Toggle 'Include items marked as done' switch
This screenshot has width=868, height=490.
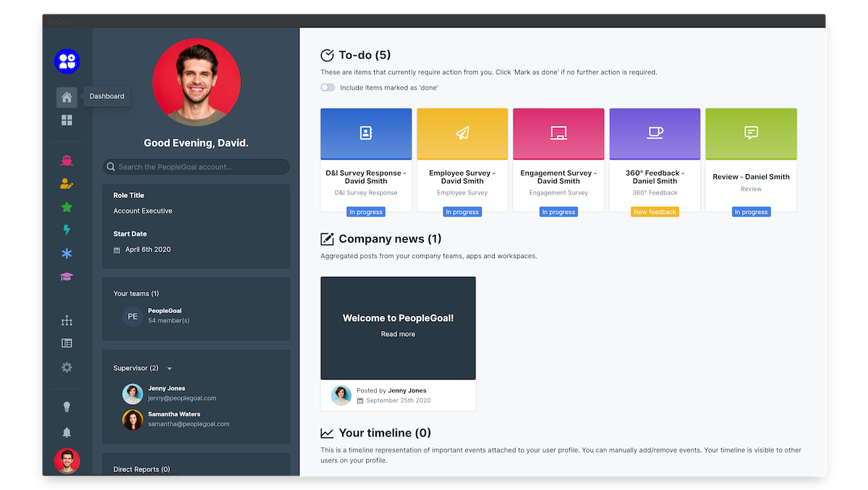tap(328, 87)
